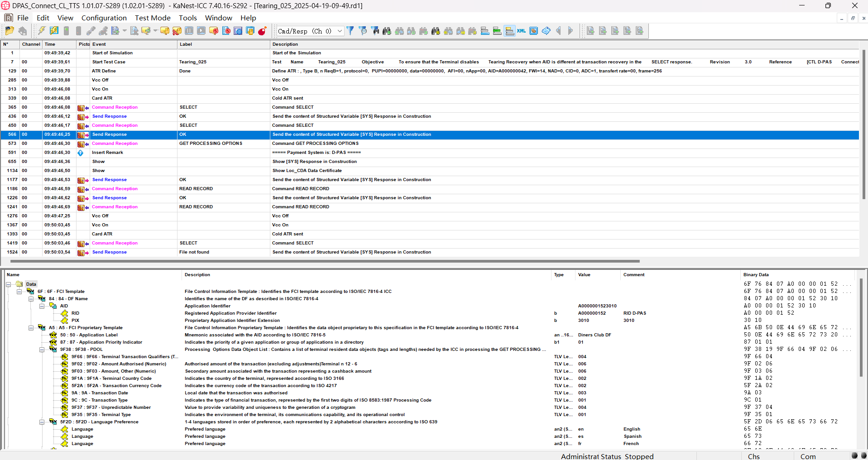The height and width of the screenshot is (460, 868).
Task: Toggle the blue rows view button
Action: (x=485, y=31)
